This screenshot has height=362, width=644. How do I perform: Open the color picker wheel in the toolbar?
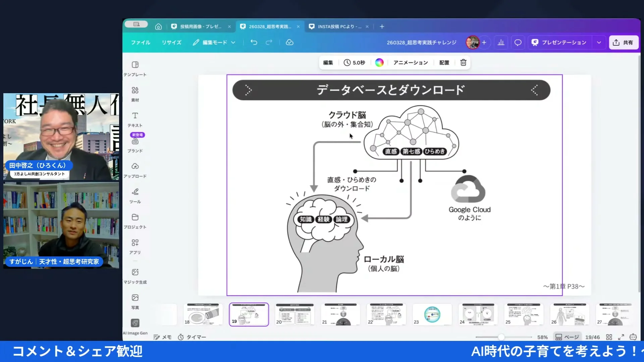coord(379,62)
